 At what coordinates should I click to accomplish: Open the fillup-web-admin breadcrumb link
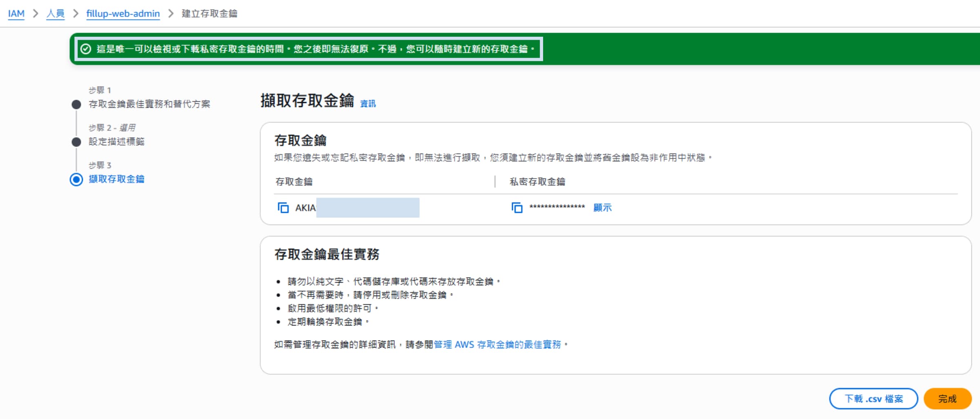[x=122, y=13]
